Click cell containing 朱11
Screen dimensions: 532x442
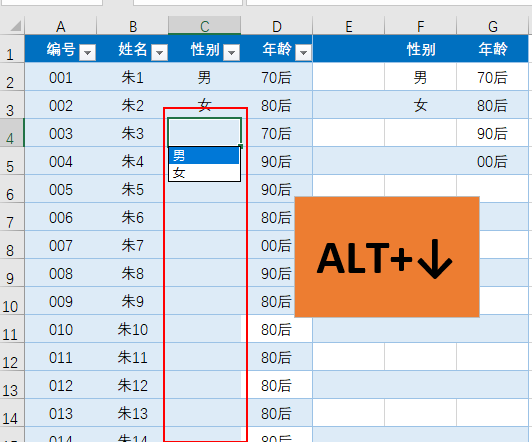(x=133, y=357)
